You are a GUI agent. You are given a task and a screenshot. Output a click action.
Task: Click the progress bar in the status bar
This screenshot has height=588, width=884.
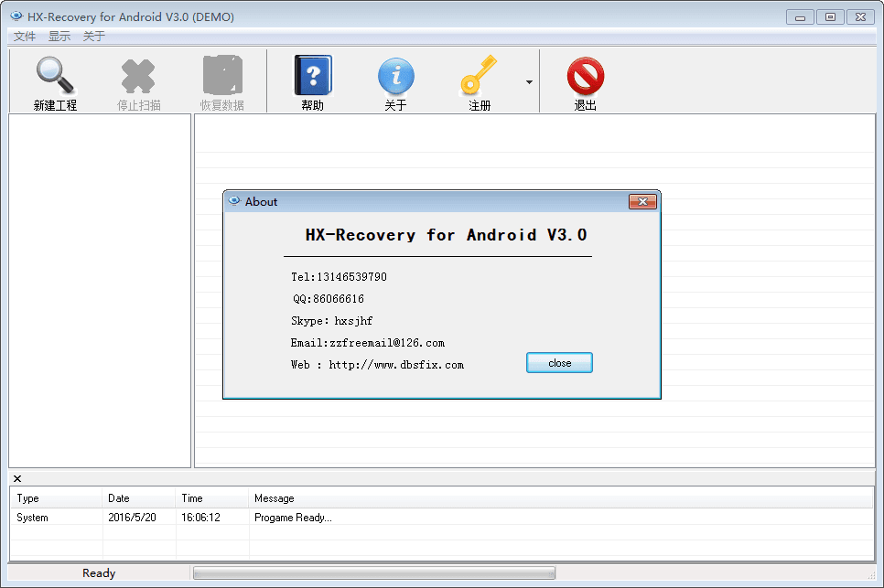pyautogui.click(x=373, y=573)
